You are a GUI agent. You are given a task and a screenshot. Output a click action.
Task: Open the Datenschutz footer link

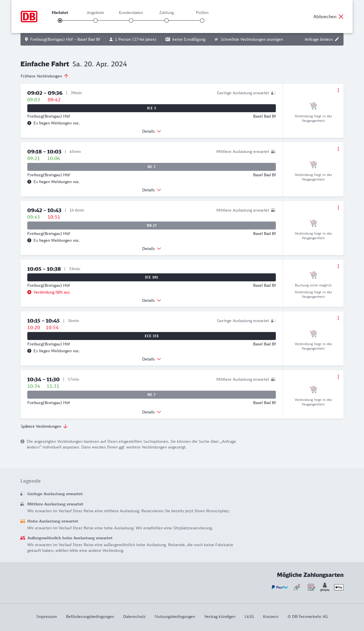(134, 616)
